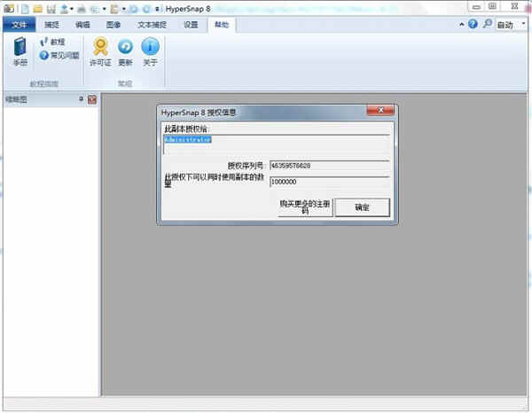The height and width of the screenshot is (413, 532).
Task: Click the zoom magnifier icon near 自动
Action: click(x=487, y=24)
